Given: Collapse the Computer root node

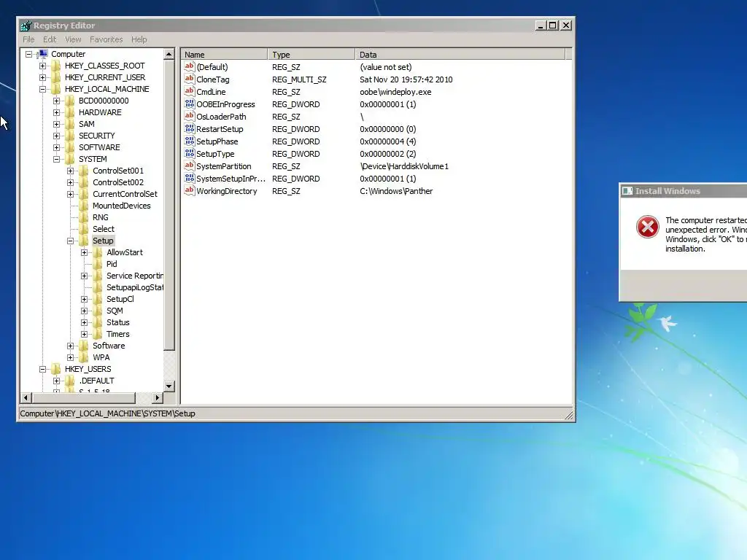Looking at the screenshot, I should click(x=28, y=54).
